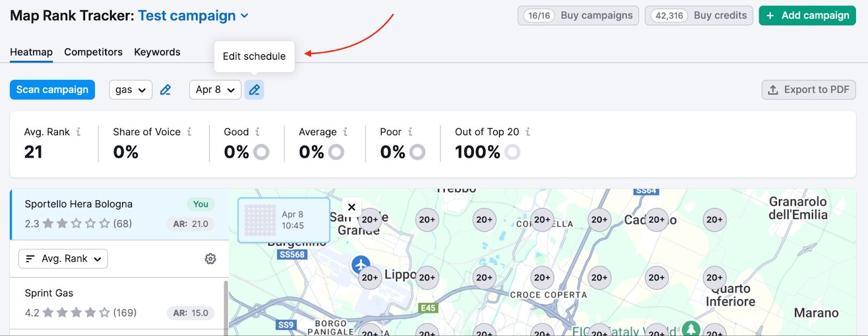The width and height of the screenshot is (868, 336).
Task: Select the Heatmap tab
Action: [31, 52]
